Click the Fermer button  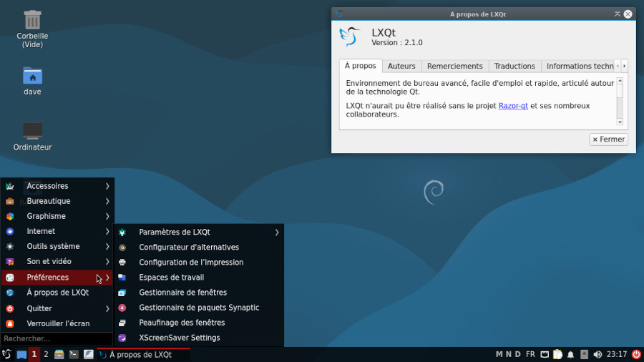[609, 140]
